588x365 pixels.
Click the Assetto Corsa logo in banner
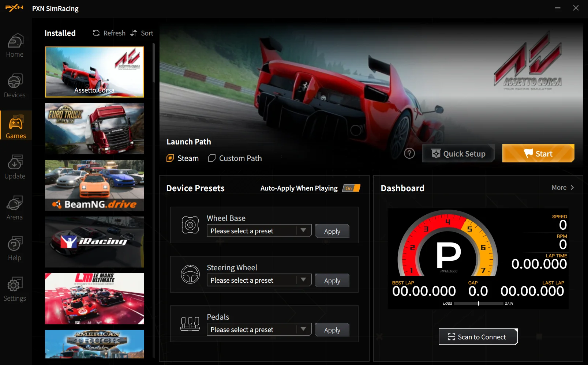[x=528, y=61]
